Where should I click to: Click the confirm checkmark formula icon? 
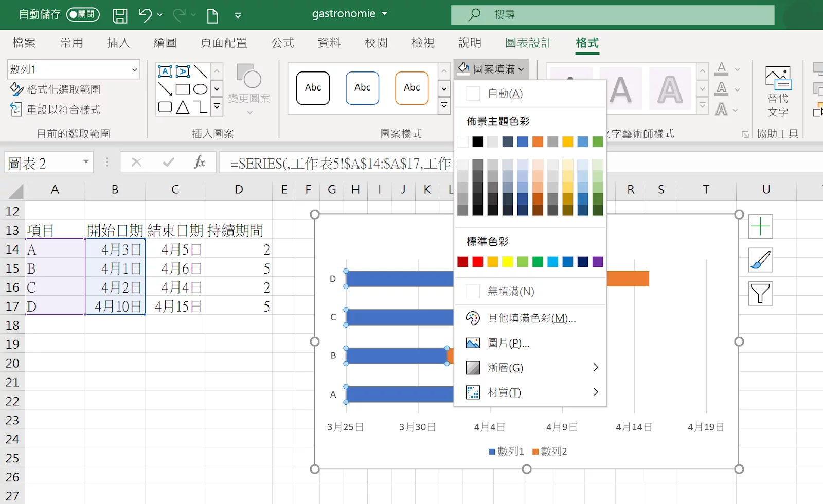pyautogui.click(x=168, y=163)
